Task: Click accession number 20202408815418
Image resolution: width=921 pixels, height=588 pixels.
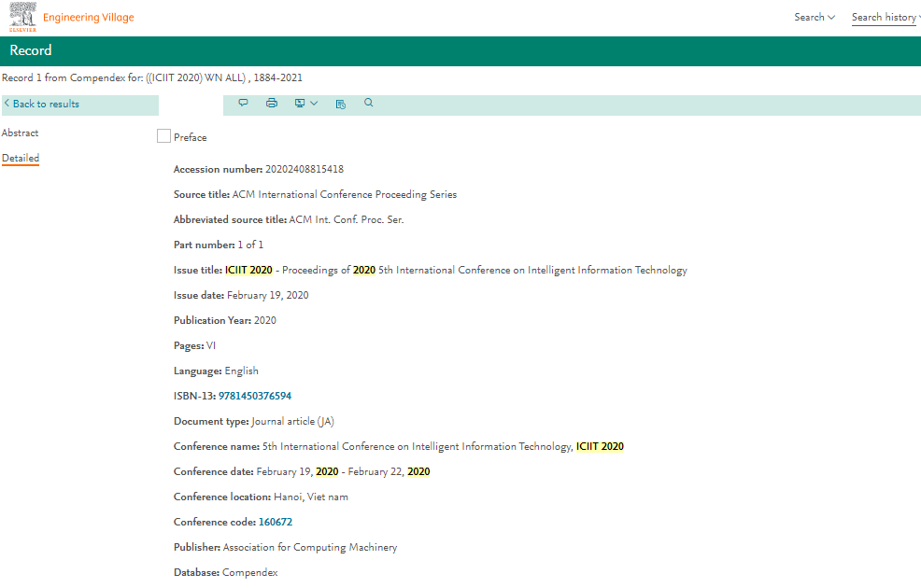Action: coord(305,170)
